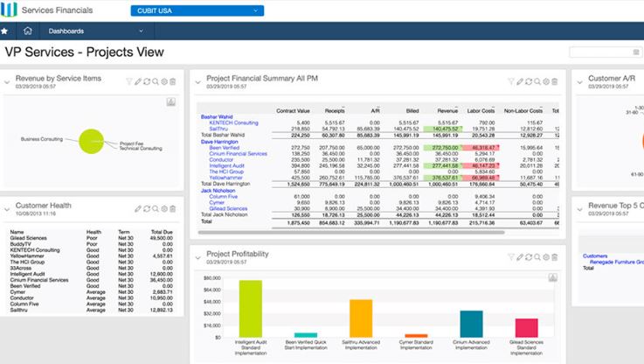The image size is (644, 364).
Task: Click the Gilead Sciences Standard Implementation pink bar
Action: (527, 328)
